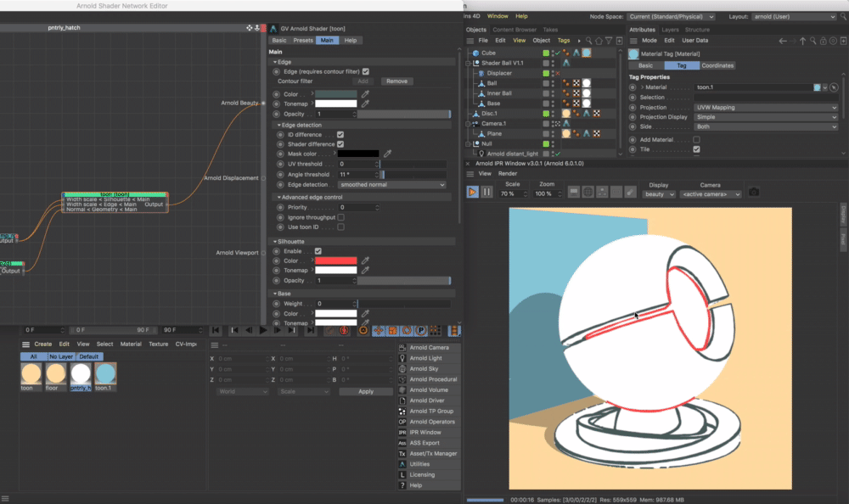This screenshot has height=504, width=849.
Task: Open the Side Both dropdown
Action: pyautogui.click(x=766, y=126)
